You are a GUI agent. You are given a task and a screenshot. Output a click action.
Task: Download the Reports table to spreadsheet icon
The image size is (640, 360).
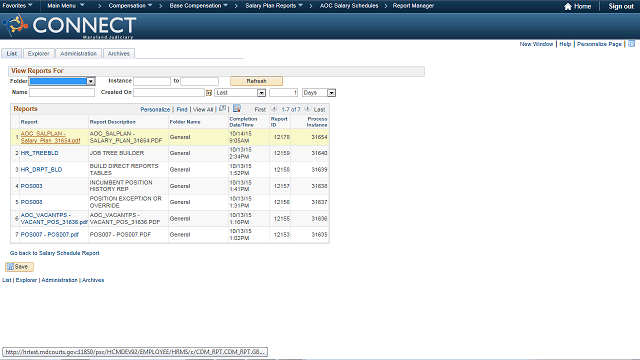237,109
